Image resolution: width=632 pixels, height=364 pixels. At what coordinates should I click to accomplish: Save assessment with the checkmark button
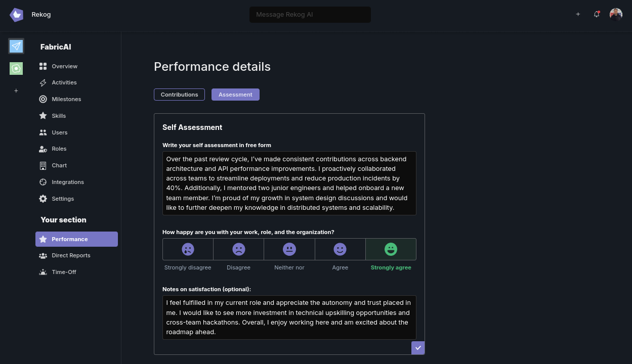click(x=418, y=348)
